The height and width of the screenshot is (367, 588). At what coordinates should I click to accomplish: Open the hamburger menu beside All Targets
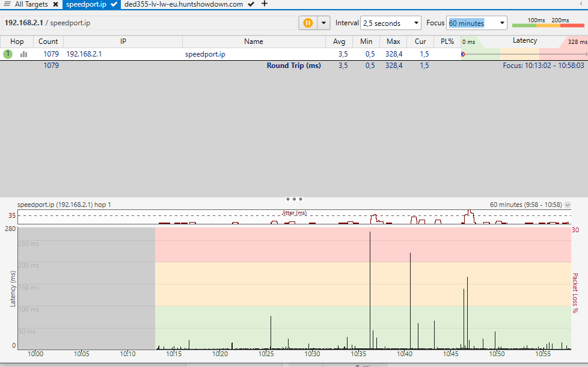pos(7,4)
